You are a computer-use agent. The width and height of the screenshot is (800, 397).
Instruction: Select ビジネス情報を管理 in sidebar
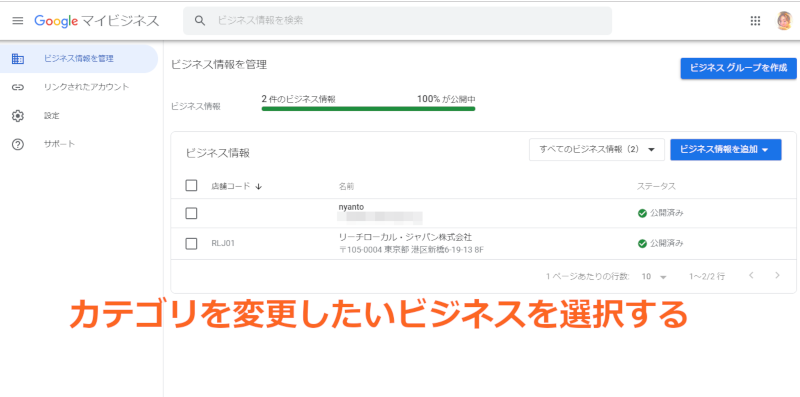[x=79, y=59]
